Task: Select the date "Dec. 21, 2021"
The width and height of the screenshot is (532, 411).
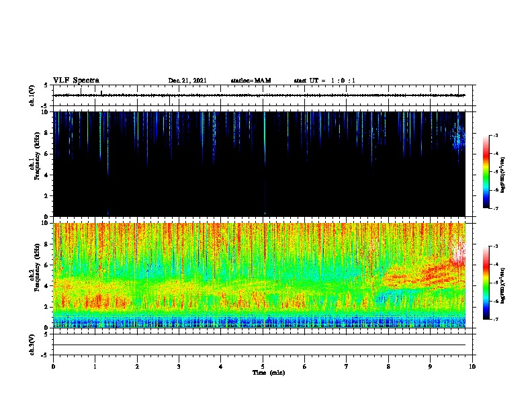Action: [187, 81]
